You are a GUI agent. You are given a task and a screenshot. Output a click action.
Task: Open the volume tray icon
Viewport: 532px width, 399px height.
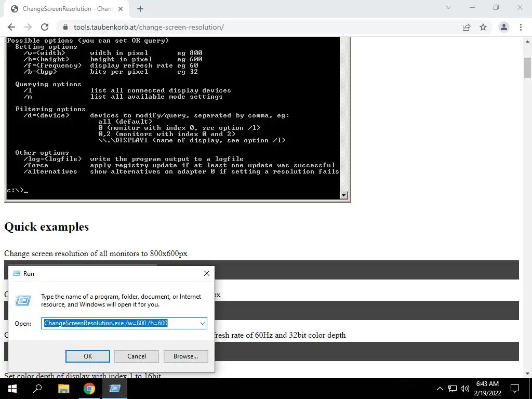click(465, 389)
